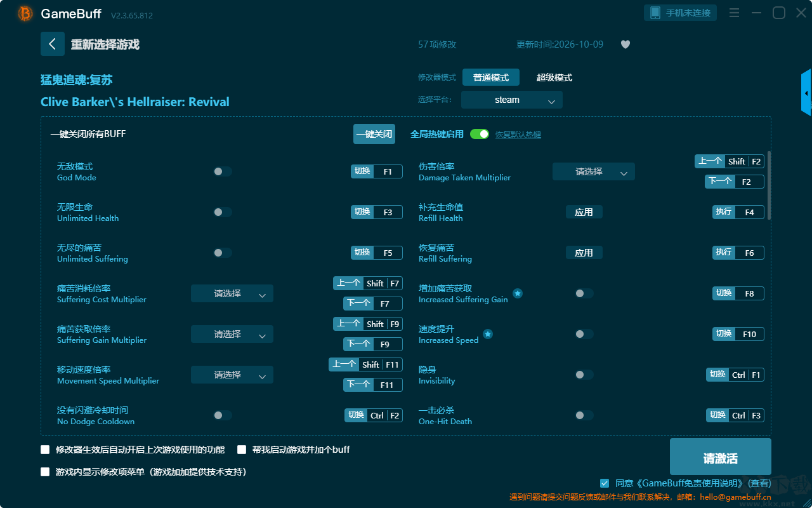Screen dimensions: 812x508
Task: Check show in-game modifier menu checkbox
Action: coord(45,472)
